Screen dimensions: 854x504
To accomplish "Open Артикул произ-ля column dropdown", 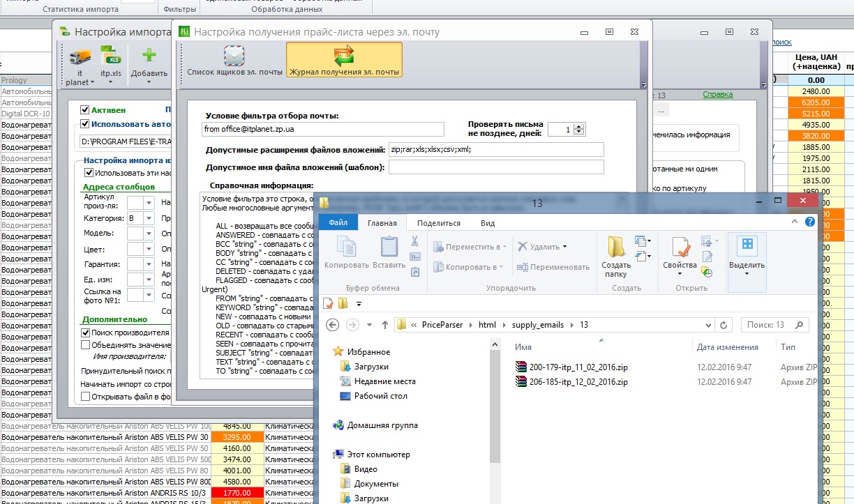I will [149, 202].
